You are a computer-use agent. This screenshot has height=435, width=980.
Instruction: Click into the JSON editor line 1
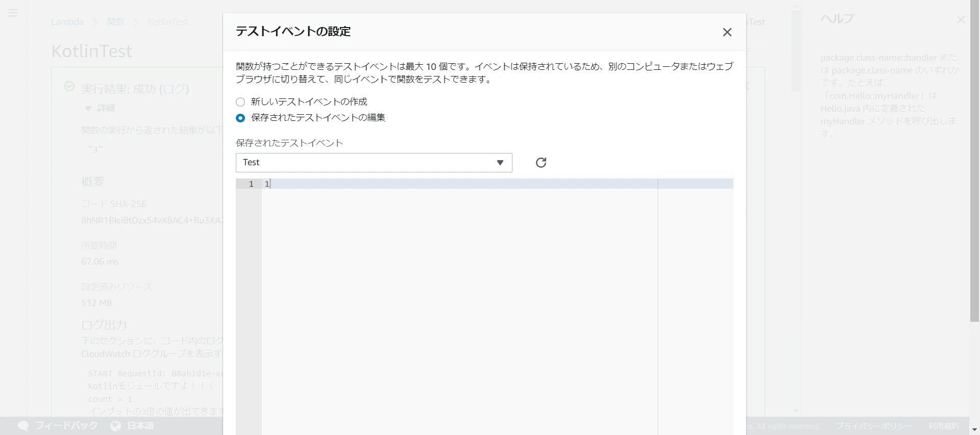(x=498, y=184)
